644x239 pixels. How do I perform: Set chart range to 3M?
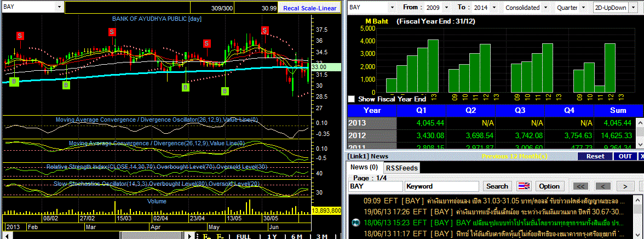321,236
